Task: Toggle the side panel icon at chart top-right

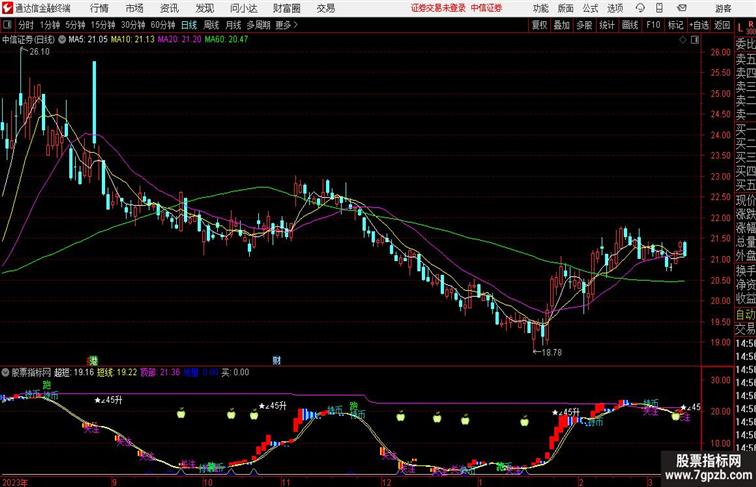Action: pos(695,40)
